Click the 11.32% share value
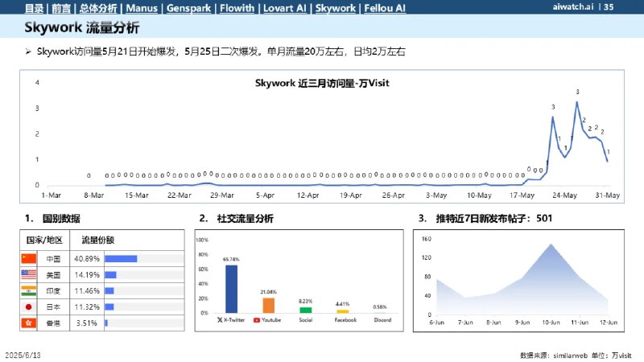The width and height of the screenshot is (644, 362). (x=87, y=307)
